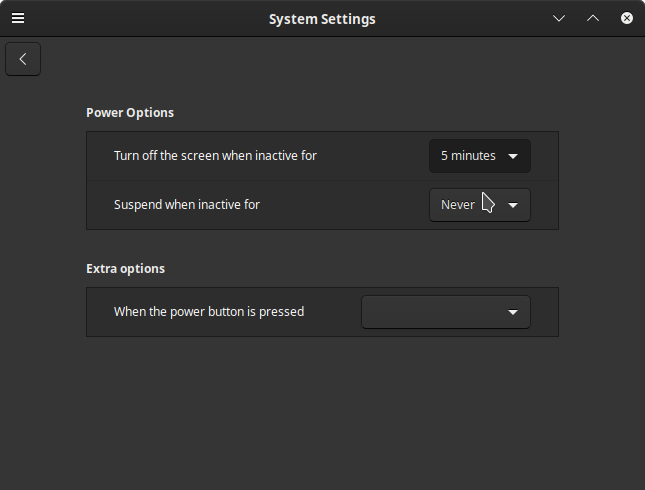Screen dimensions: 645x490
Task: Click the "When the power button is pressed" label
Action: 209,312
